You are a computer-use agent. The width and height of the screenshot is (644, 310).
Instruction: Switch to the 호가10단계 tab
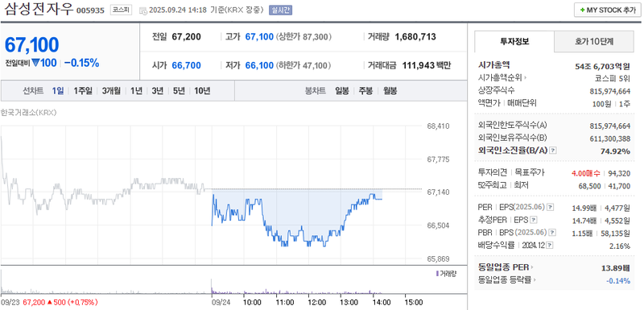[594, 41]
